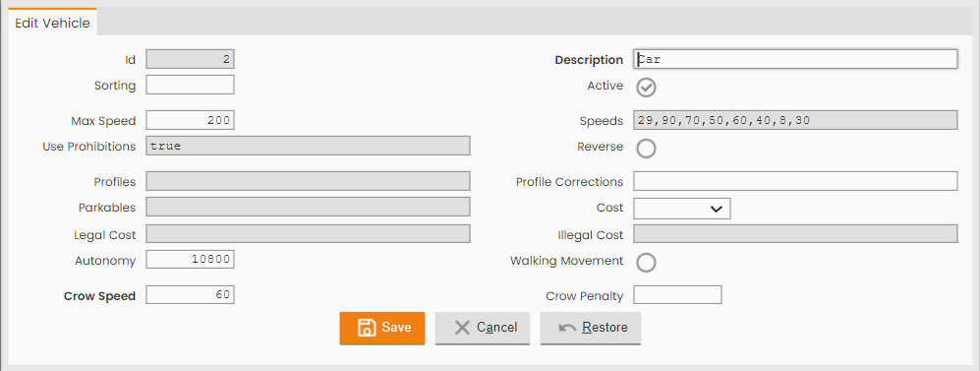Click the Max Speed field showing 200

pyautogui.click(x=190, y=120)
